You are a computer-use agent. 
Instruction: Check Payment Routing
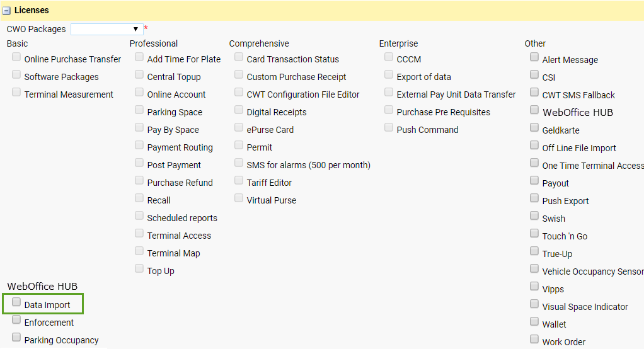(139, 145)
